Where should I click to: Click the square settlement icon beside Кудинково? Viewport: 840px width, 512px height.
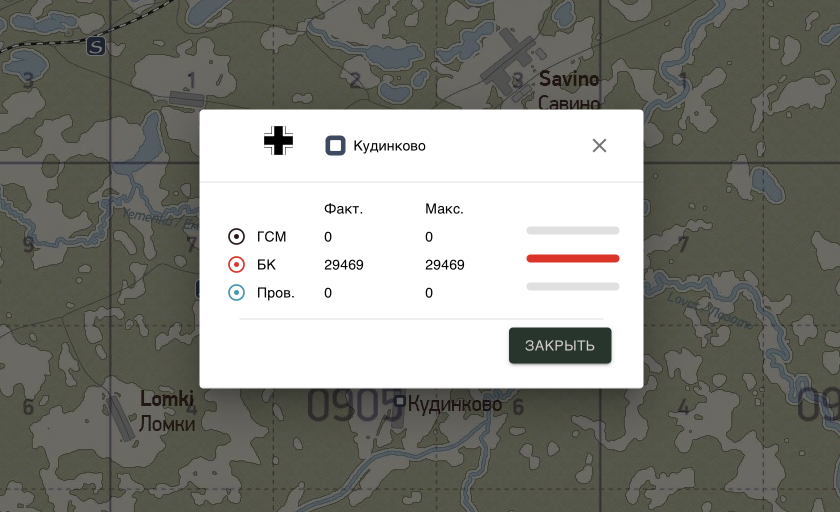click(x=335, y=146)
